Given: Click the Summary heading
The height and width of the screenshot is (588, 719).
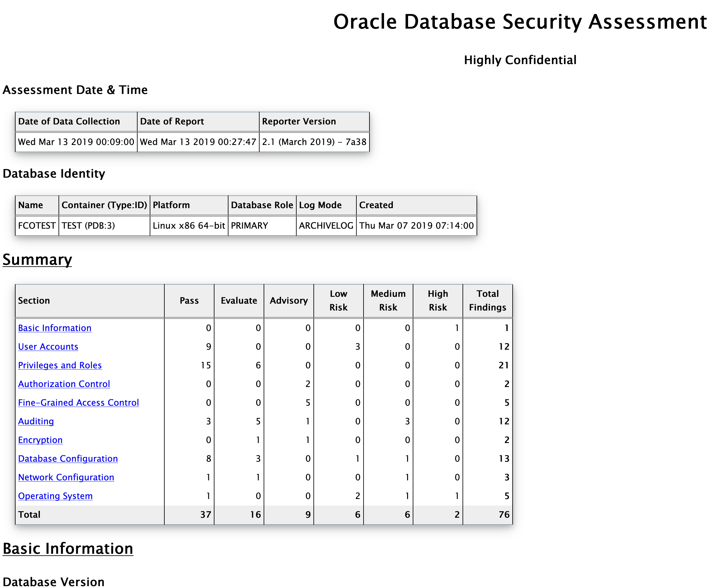Looking at the screenshot, I should pos(37,259).
